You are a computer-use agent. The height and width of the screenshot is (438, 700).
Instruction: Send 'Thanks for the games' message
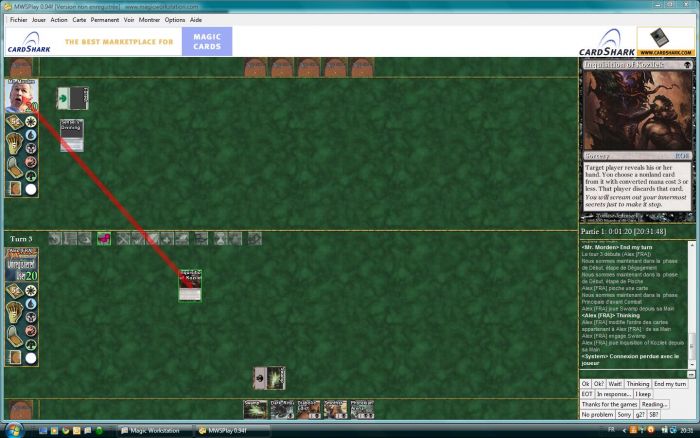(609, 405)
